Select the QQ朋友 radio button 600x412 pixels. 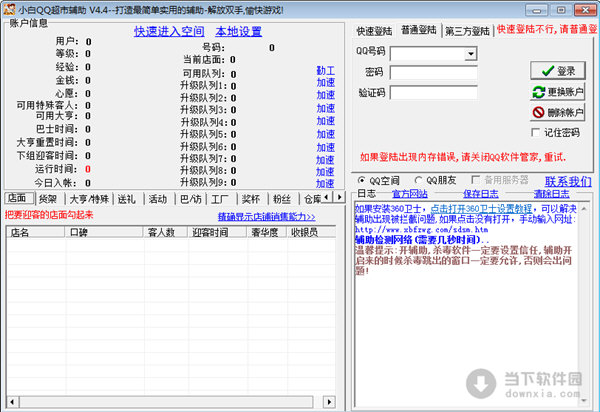[x=418, y=180]
